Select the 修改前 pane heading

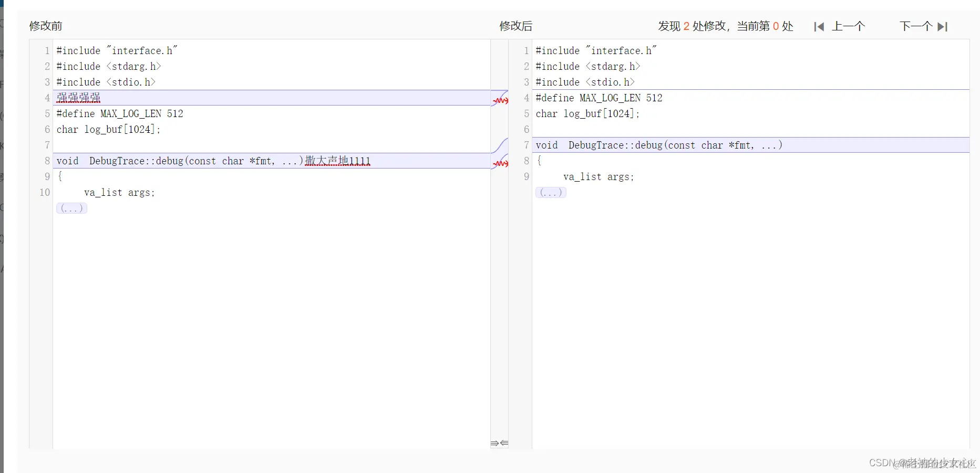[46, 26]
